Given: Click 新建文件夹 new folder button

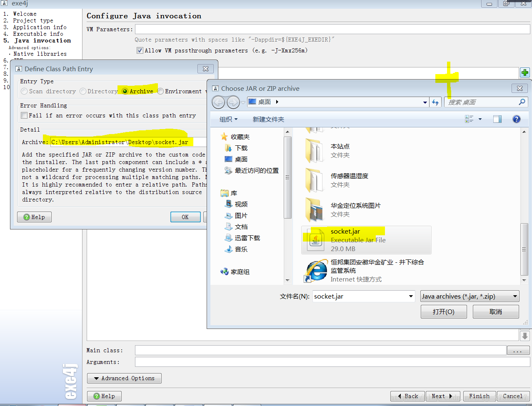Looking at the screenshot, I should 268,119.
